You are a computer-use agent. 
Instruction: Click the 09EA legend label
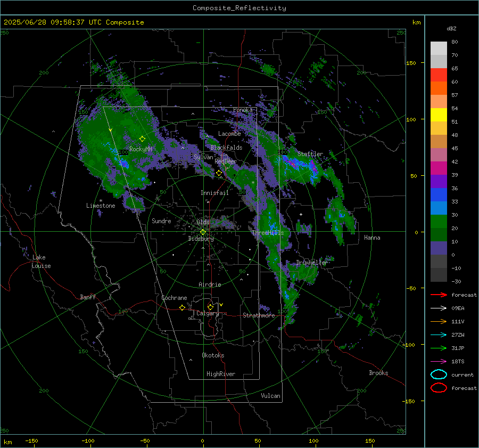tap(458, 308)
